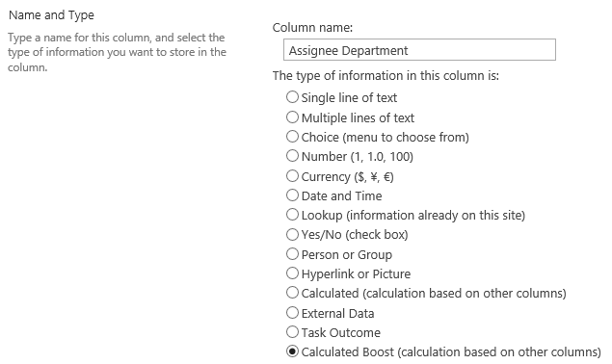Choose the Yes/No (check box) type
612x364 pixels.
[x=292, y=234]
